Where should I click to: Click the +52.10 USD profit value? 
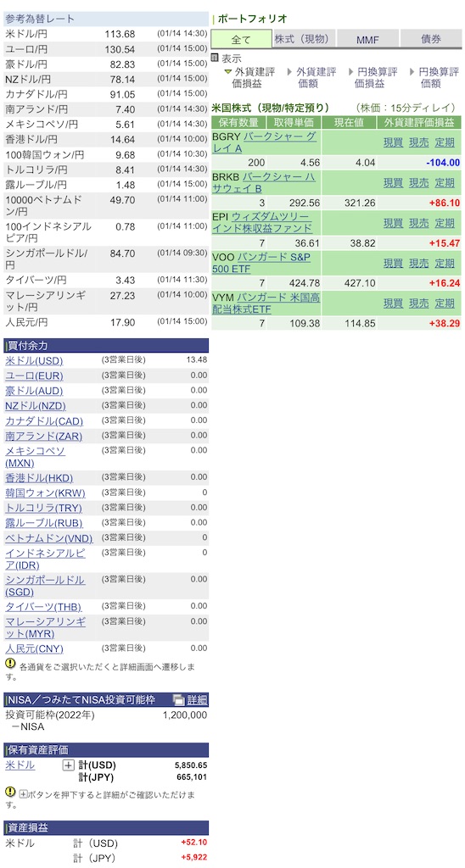coord(194,843)
